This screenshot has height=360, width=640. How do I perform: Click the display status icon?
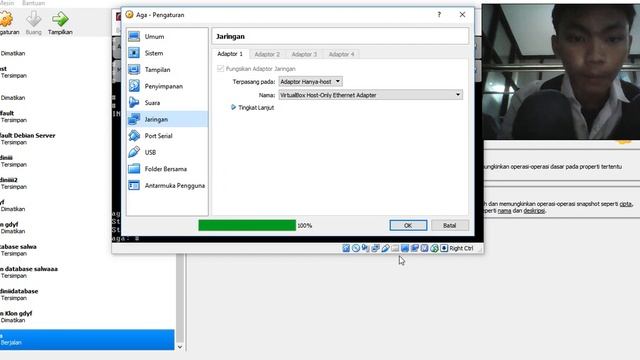click(405, 248)
